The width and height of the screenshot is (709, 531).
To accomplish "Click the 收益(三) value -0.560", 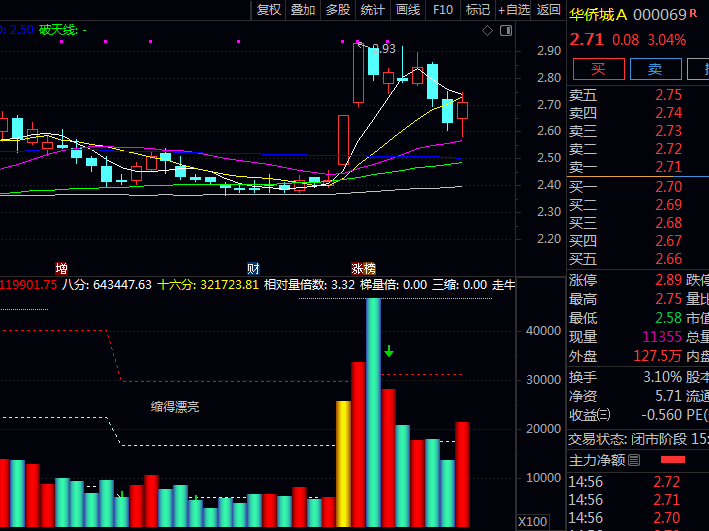I will coord(662,415).
